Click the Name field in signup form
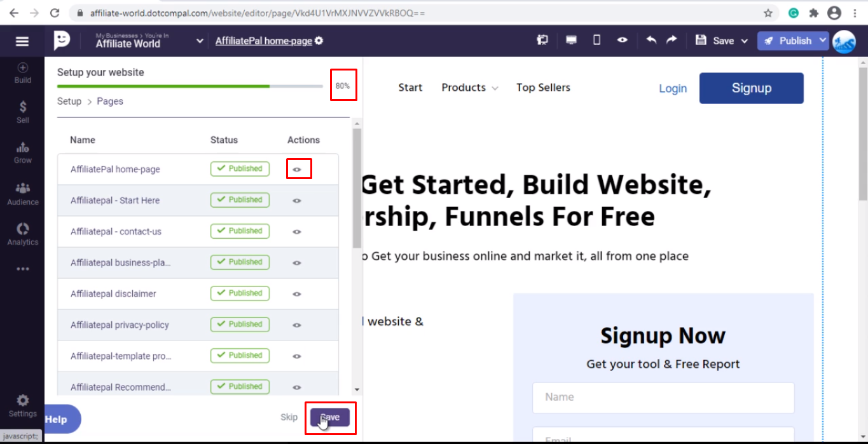The height and width of the screenshot is (444, 868). click(663, 398)
